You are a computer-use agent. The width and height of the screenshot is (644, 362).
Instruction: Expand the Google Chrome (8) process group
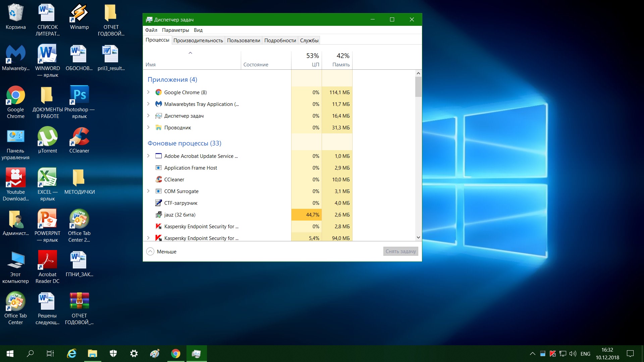click(x=148, y=92)
